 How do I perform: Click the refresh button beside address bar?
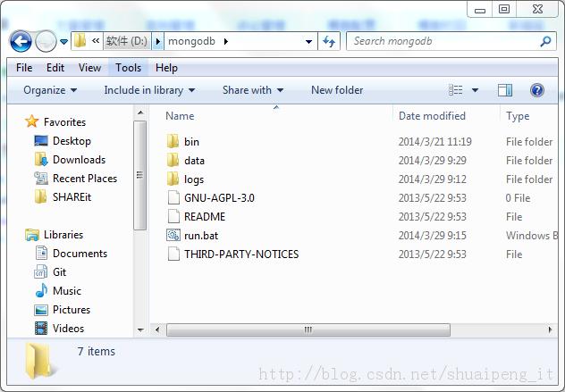coord(329,41)
